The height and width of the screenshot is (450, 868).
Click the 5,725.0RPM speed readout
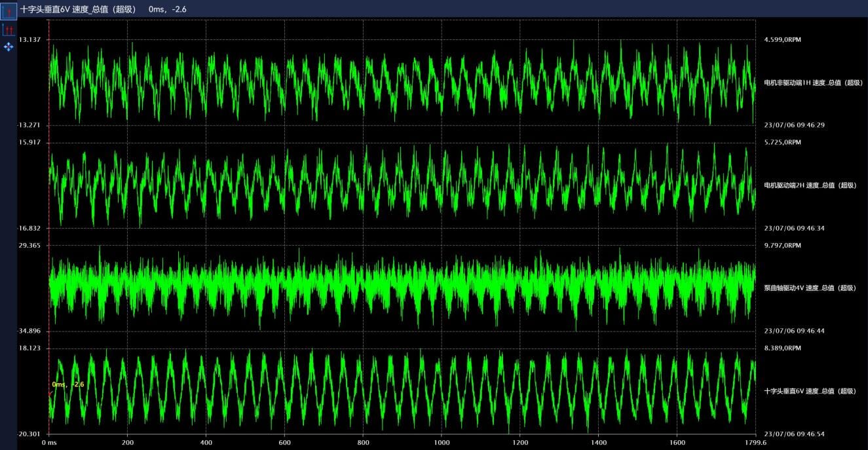[782, 142]
